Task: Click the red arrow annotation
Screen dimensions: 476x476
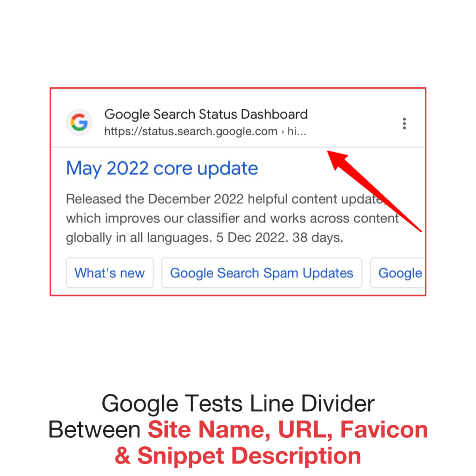Action: (374, 191)
